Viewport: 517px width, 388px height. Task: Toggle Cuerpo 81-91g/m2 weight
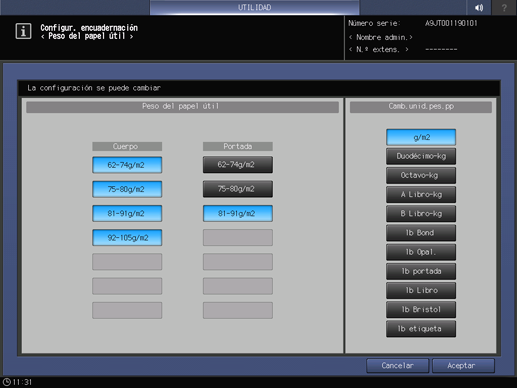pos(127,214)
